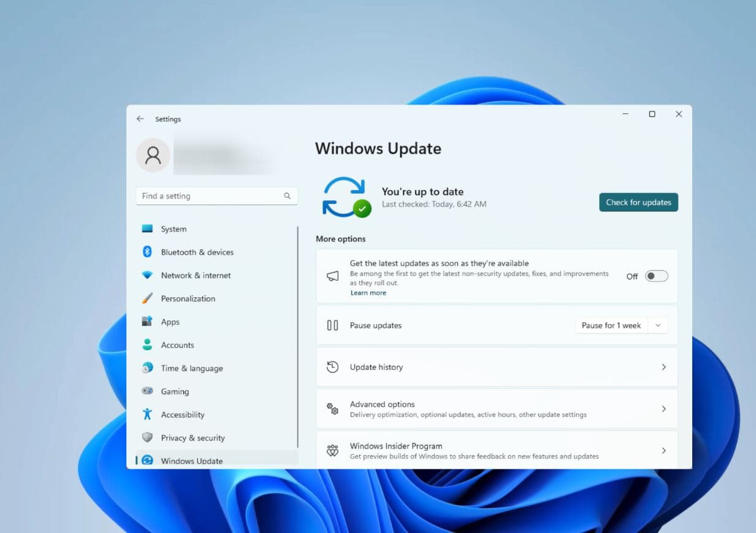Open Time & language settings
Screen dimensions: 756x533
(x=216, y=368)
